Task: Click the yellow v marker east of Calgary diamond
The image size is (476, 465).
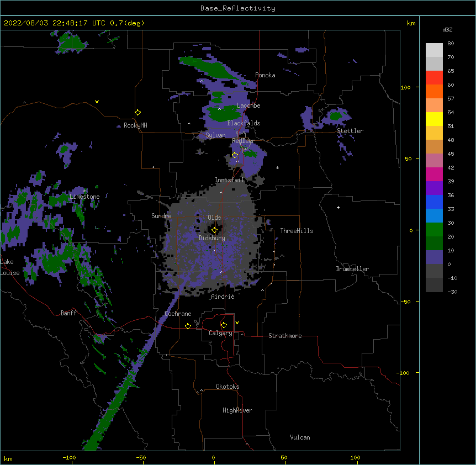Action: pos(237,323)
